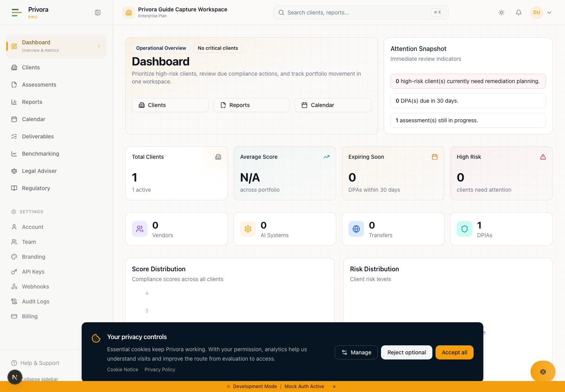Click the Calendar quick-action button in Dashboard header
The image size is (565, 392).
point(333,105)
